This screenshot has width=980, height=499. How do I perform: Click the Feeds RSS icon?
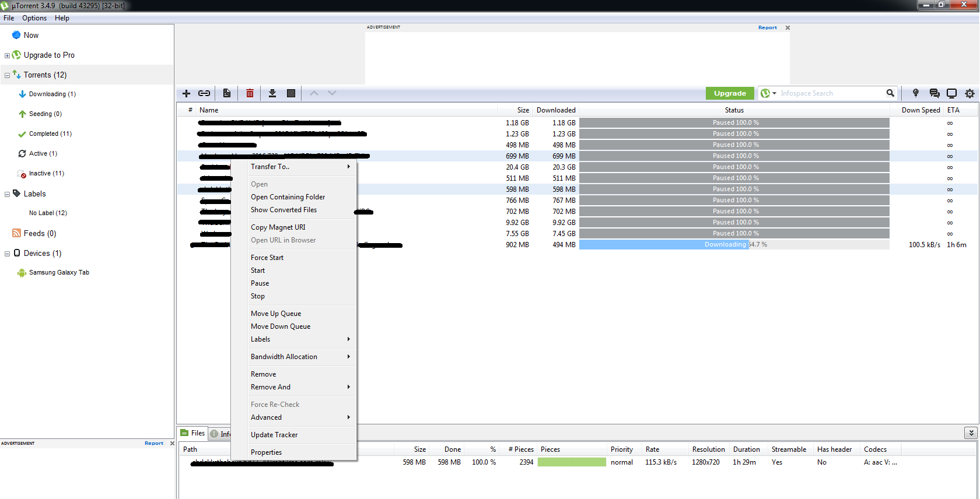tap(16, 233)
